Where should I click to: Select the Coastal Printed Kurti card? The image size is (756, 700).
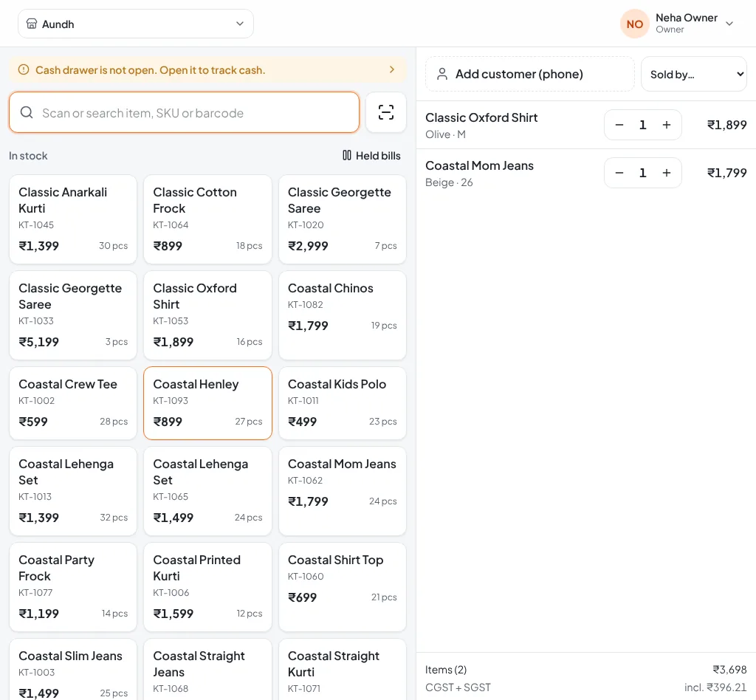(207, 587)
